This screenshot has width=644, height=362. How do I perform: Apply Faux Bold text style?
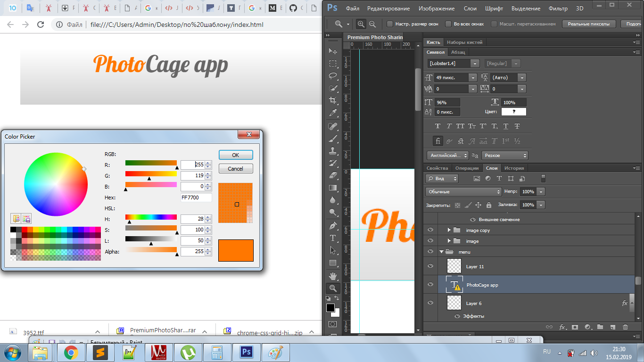[x=438, y=126]
